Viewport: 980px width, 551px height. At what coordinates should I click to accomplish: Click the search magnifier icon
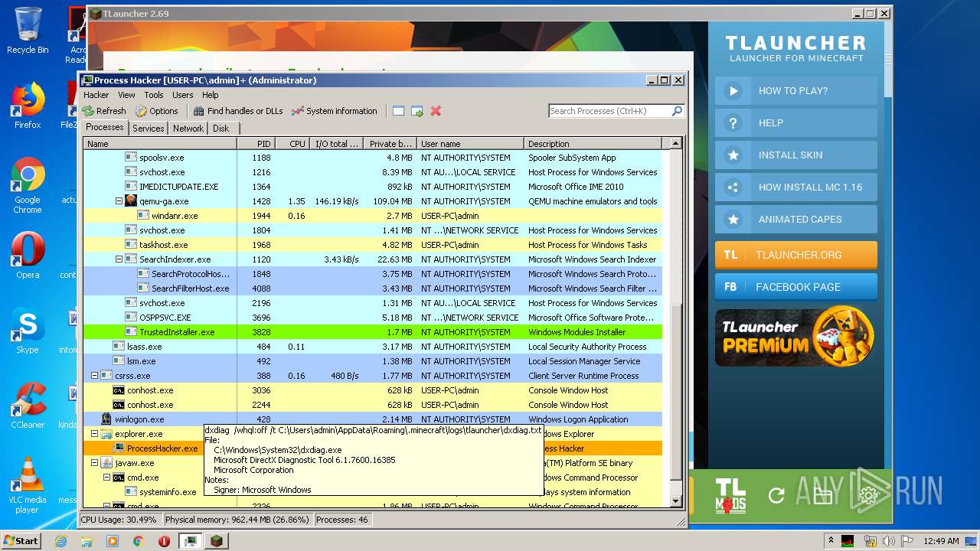[x=677, y=111]
